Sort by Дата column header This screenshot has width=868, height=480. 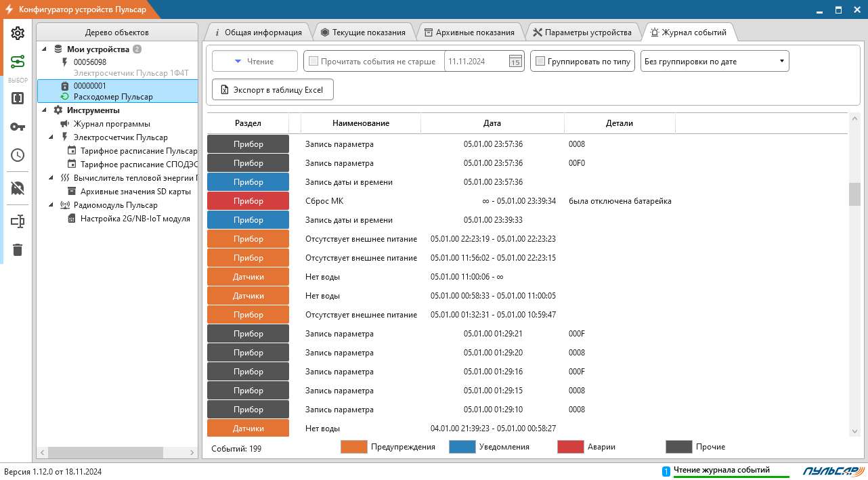[492, 123]
